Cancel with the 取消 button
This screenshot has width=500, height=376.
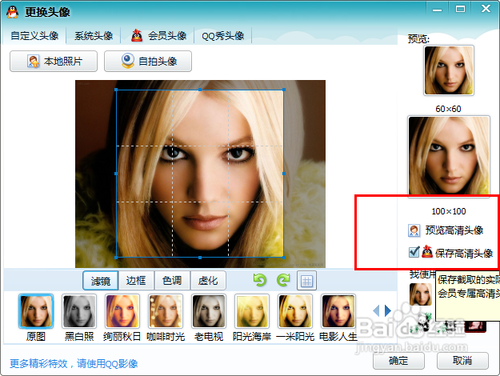[x=463, y=361]
